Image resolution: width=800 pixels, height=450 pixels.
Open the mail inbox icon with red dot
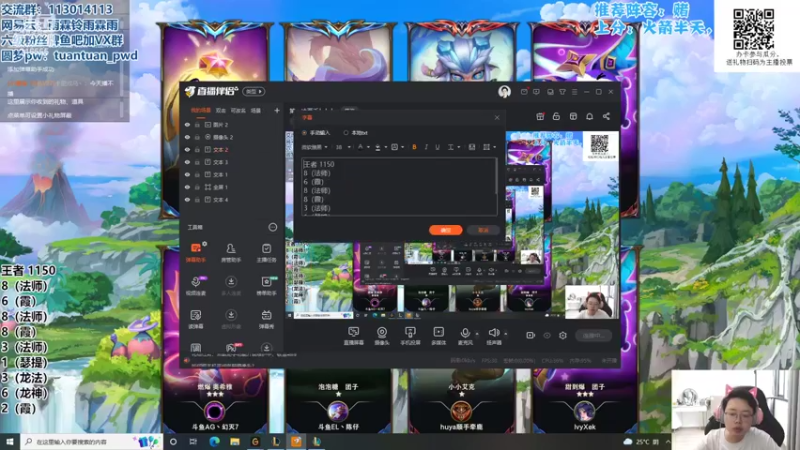click(524, 92)
